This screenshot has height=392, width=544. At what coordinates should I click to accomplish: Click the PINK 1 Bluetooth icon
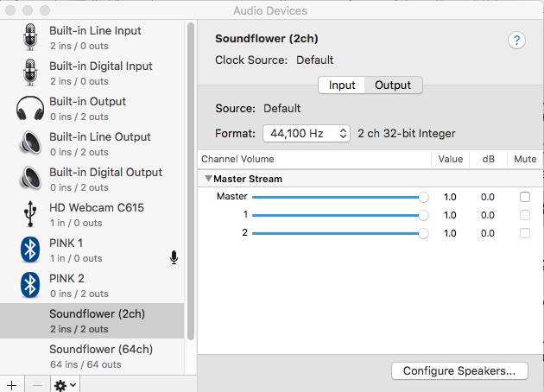click(x=30, y=250)
